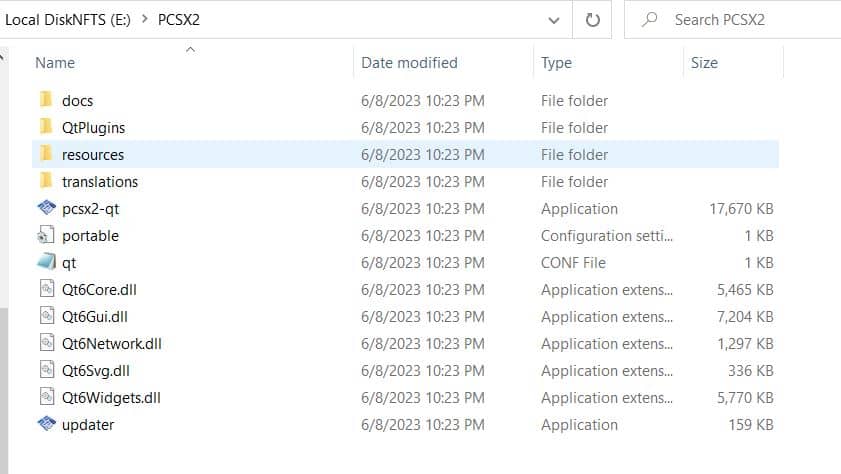Open the address bar history dropdown
Screen dimensions: 841x474
(554, 20)
